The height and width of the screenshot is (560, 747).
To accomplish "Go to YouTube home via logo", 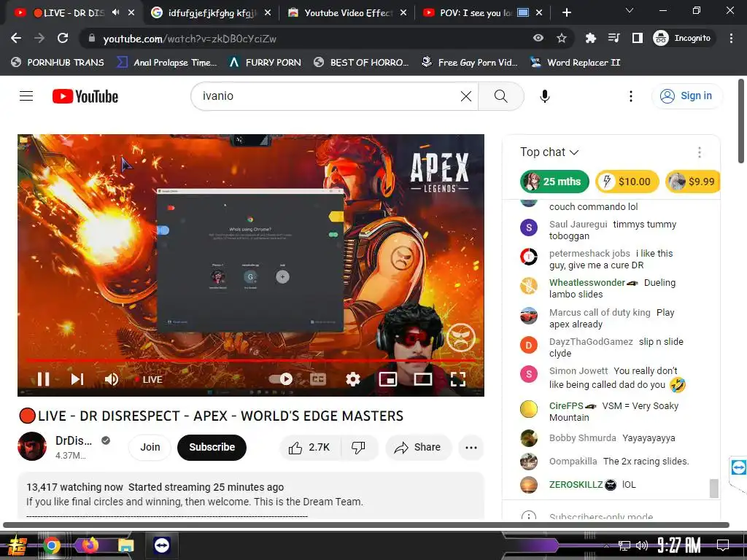I will (x=85, y=96).
